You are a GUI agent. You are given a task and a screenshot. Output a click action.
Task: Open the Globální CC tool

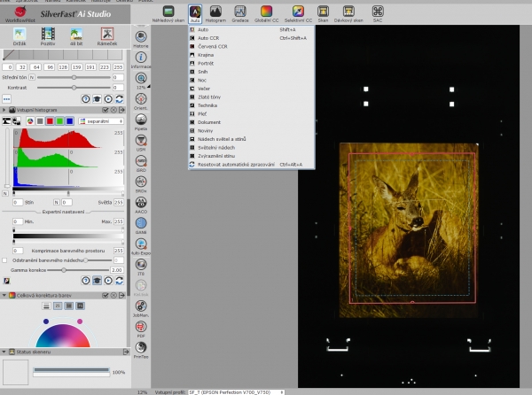[x=266, y=14]
